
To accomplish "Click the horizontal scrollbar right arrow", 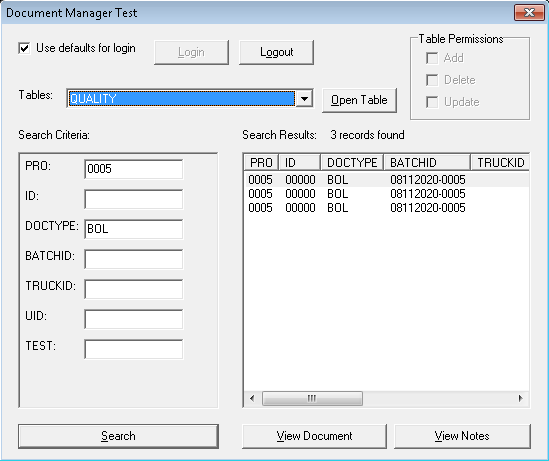I will [521, 398].
